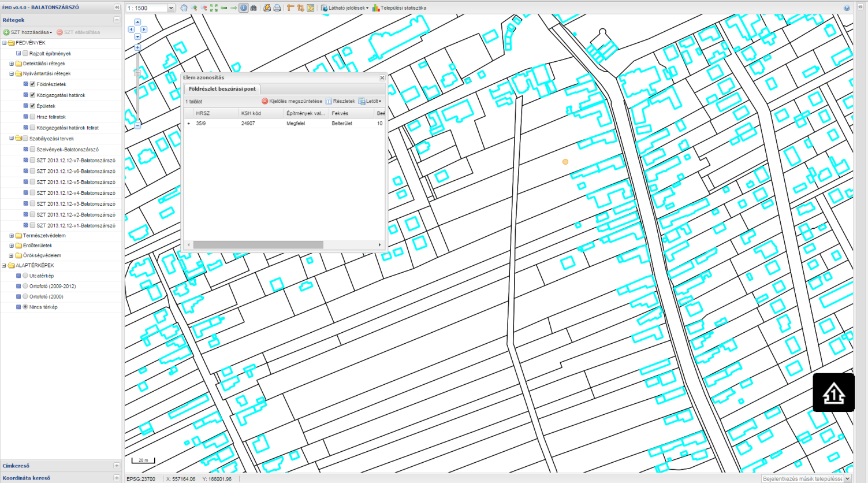The width and height of the screenshot is (868, 483).
Task: Pan the map downward
Action: point(137,36)
